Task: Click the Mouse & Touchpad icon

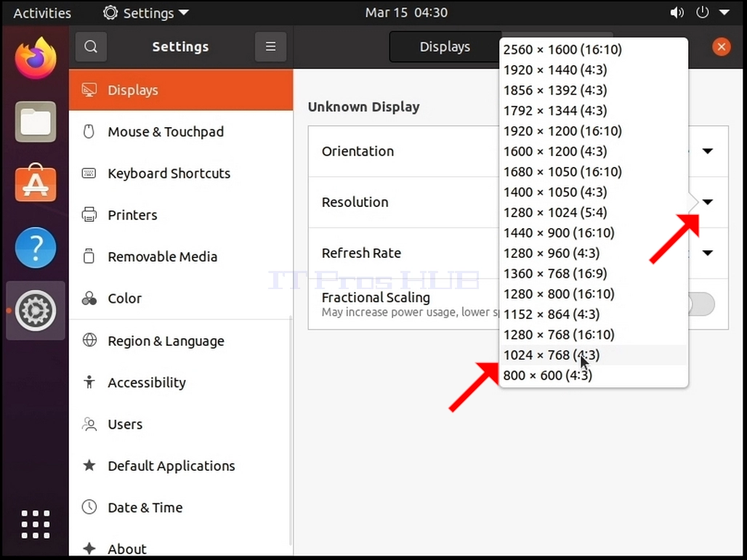Action: (89, 131)
